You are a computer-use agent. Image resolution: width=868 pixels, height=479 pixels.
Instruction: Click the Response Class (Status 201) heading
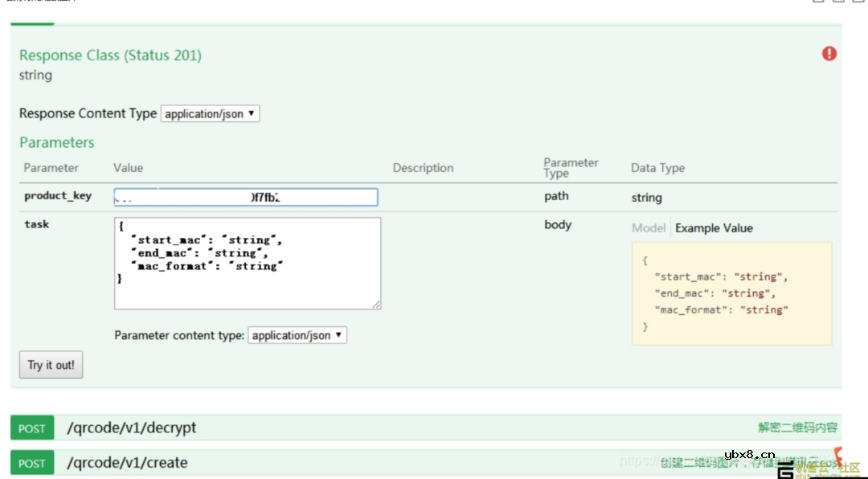coord(110,55)
